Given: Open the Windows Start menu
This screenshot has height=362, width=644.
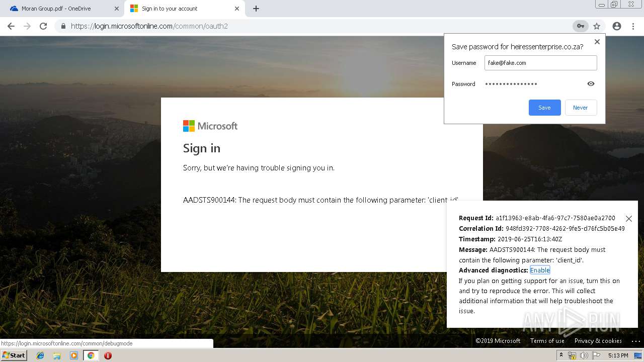Looking at the screenshot, I should pos(14,355).
